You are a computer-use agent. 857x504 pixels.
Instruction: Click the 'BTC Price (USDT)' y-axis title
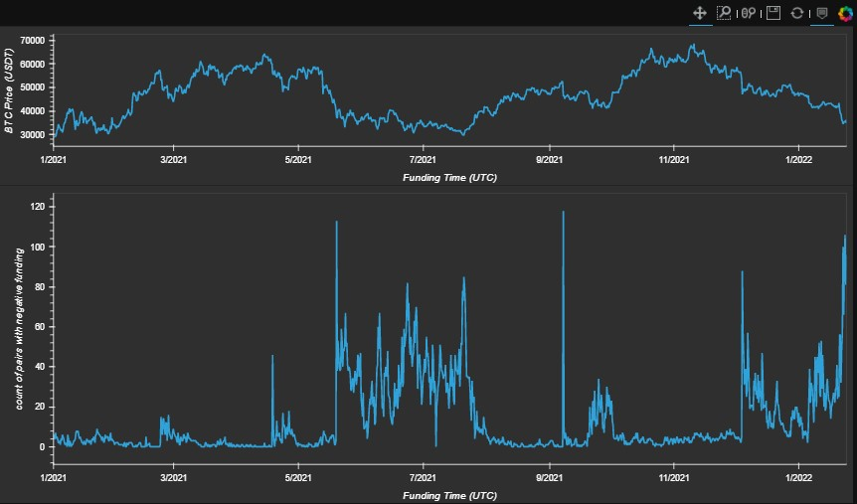[9, 94]
